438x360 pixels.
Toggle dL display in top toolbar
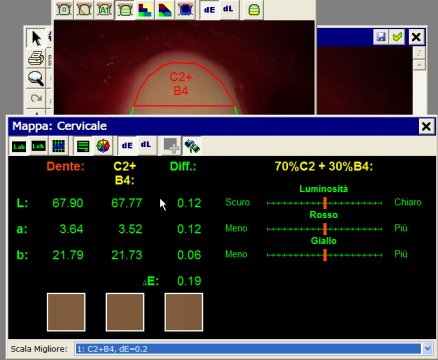coord(228,9)
